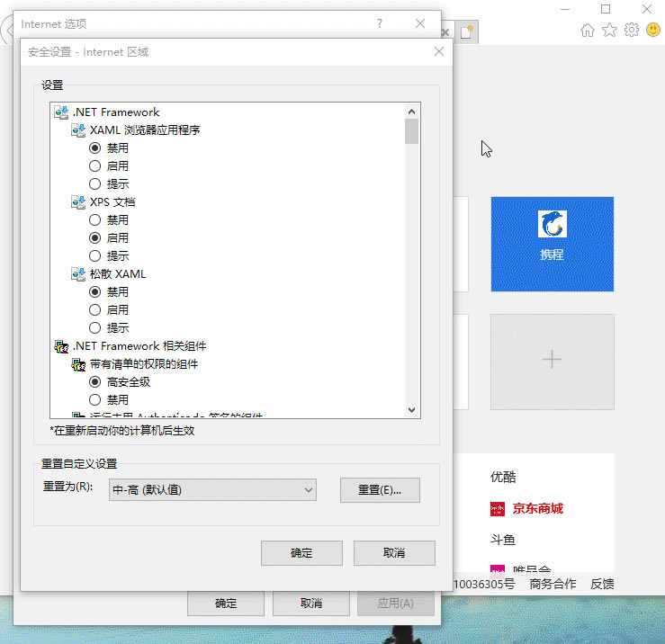Click the 京东商城 red logo icon
665x644 pixels.
point(498,509)
